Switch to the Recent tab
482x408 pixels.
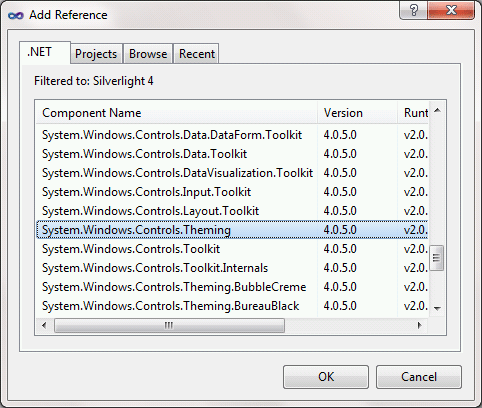(x=197, y=54)
